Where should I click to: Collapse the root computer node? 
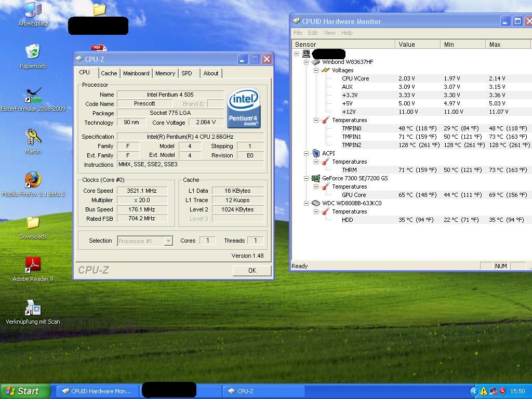pos(297,54)
